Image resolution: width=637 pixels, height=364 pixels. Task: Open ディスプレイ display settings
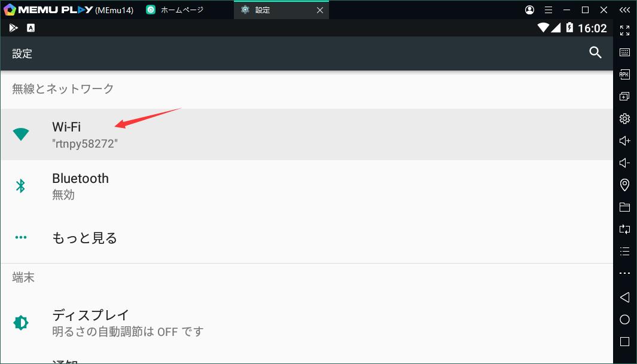pyautogui.click(x=307, y=323)
